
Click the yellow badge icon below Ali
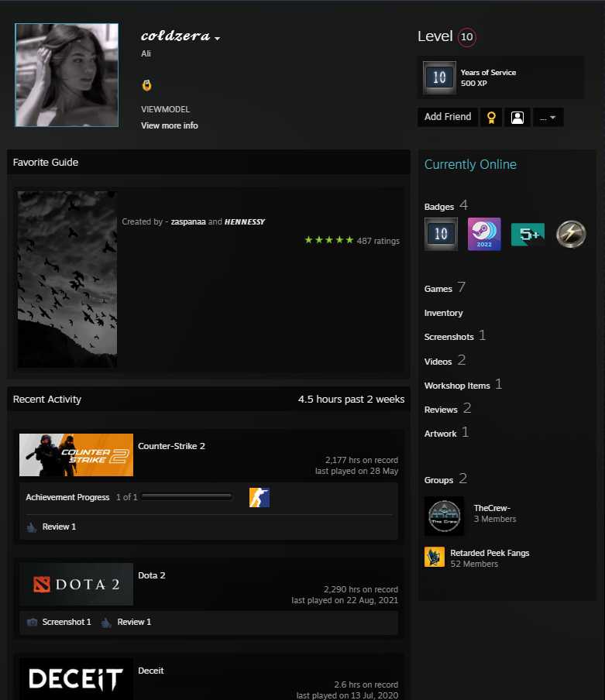pyautogui.click(x=146, y=85)
